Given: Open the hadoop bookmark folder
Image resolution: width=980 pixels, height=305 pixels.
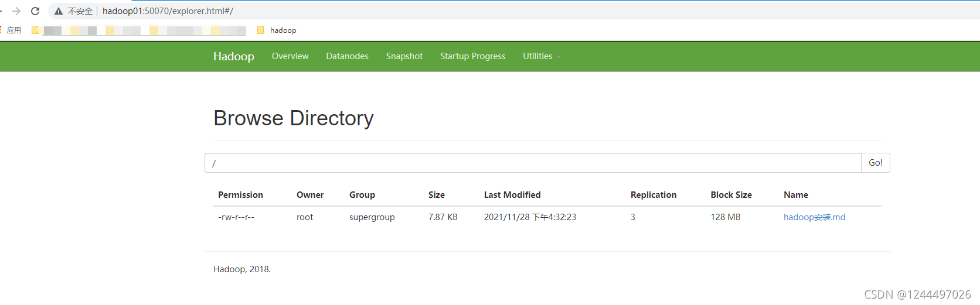Looking at the screenshot, I should [277, 30].
